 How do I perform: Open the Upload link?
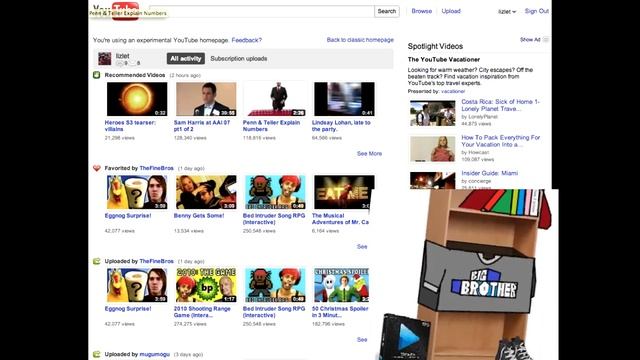coord(451,11)
